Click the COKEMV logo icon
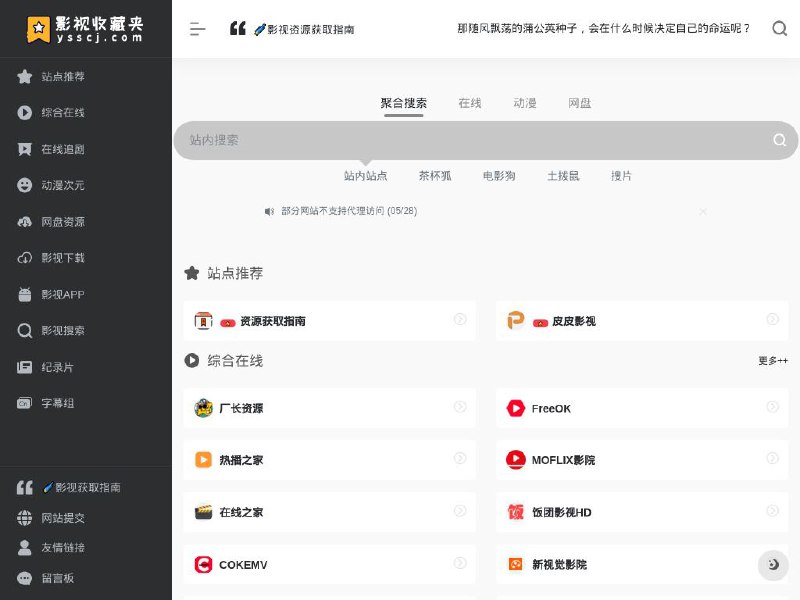The image size is (800, 600). click(203, 565)
